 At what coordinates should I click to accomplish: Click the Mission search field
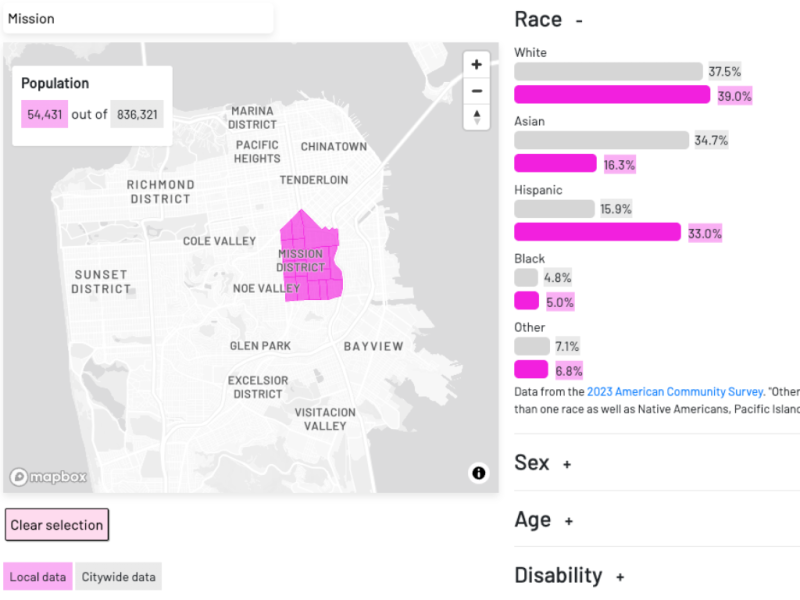click(x=138, y=17)
